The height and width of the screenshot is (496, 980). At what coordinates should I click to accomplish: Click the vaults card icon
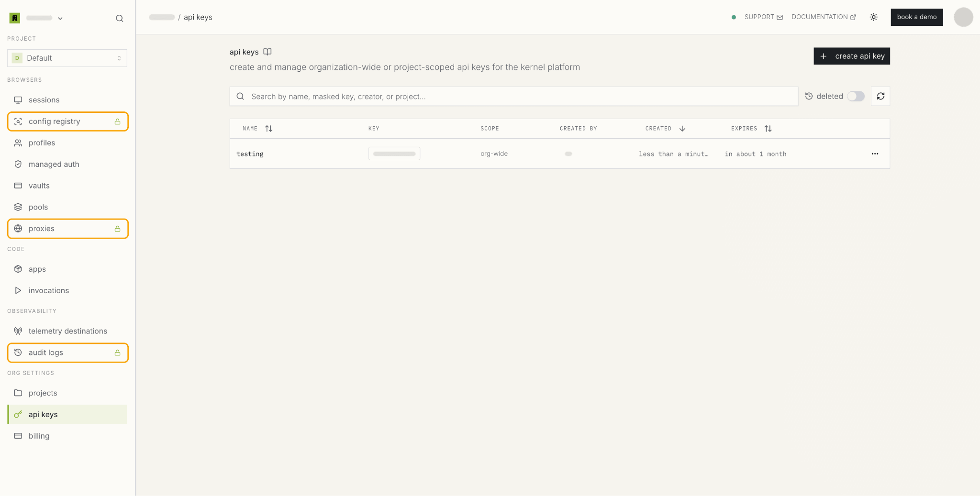18,186
